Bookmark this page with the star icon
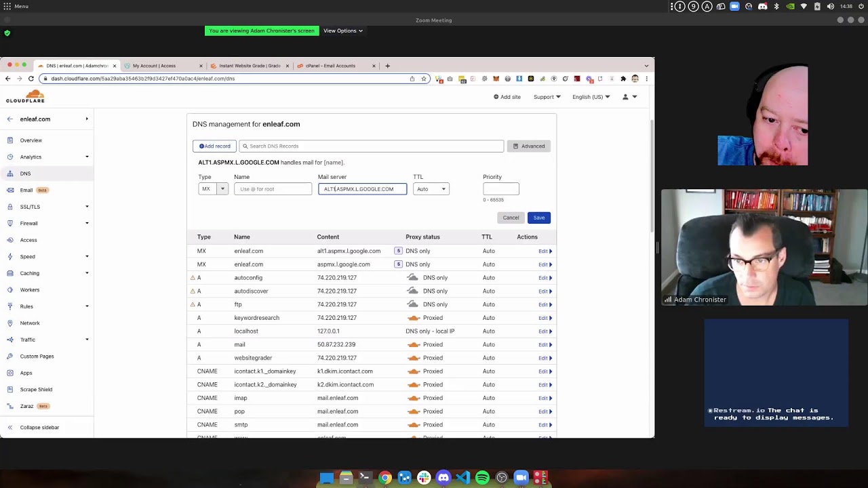This screenshot has width=868, height=488. pos(424,79)
